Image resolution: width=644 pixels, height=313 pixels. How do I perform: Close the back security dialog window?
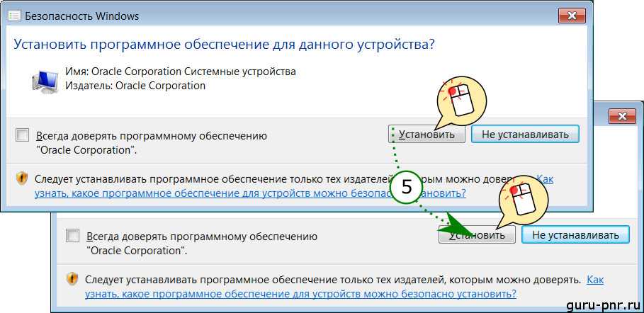[622, 117]
